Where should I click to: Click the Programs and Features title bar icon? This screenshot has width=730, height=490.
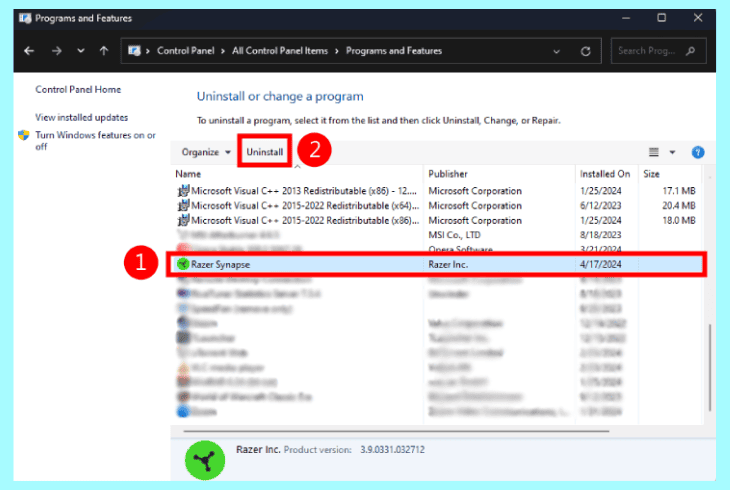tap(25, 18)
